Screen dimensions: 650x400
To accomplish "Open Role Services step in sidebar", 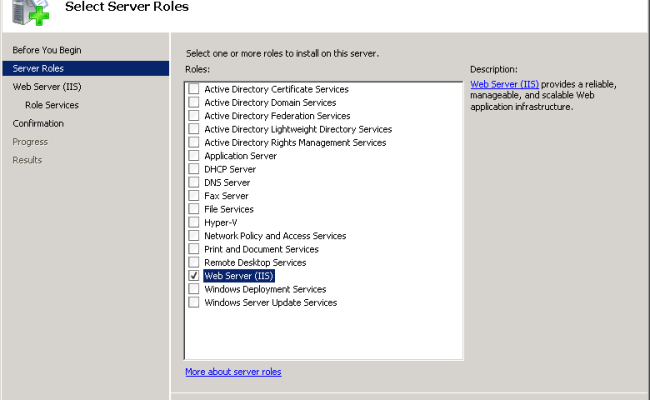I will [52, 105].
